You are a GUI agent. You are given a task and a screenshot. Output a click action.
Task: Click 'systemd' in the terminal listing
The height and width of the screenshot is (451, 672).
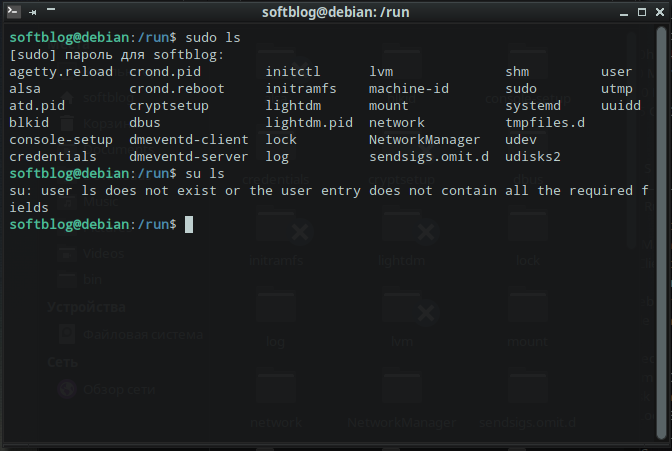click(533, 106)
